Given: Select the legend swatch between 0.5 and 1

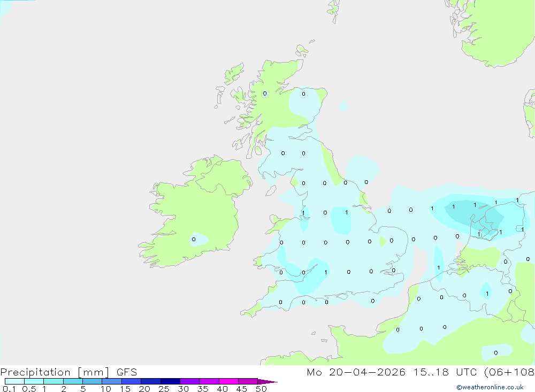Looking at the screenshot, I should 34,381.
